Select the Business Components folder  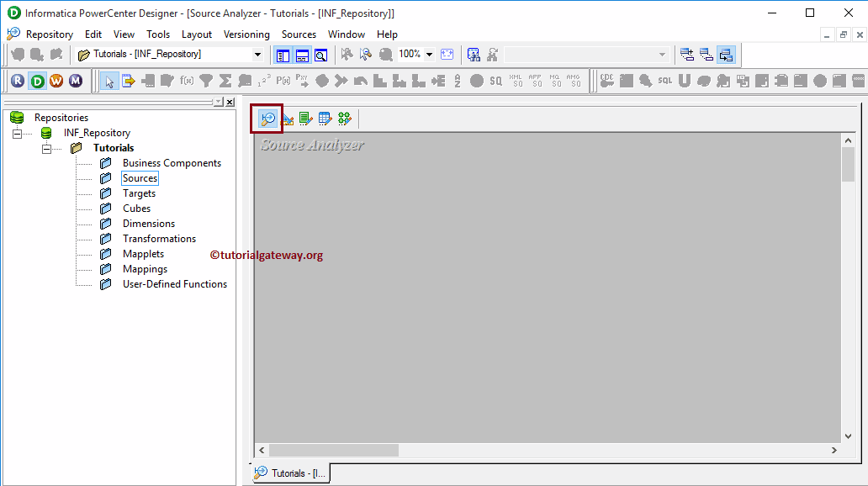[172, 163]
